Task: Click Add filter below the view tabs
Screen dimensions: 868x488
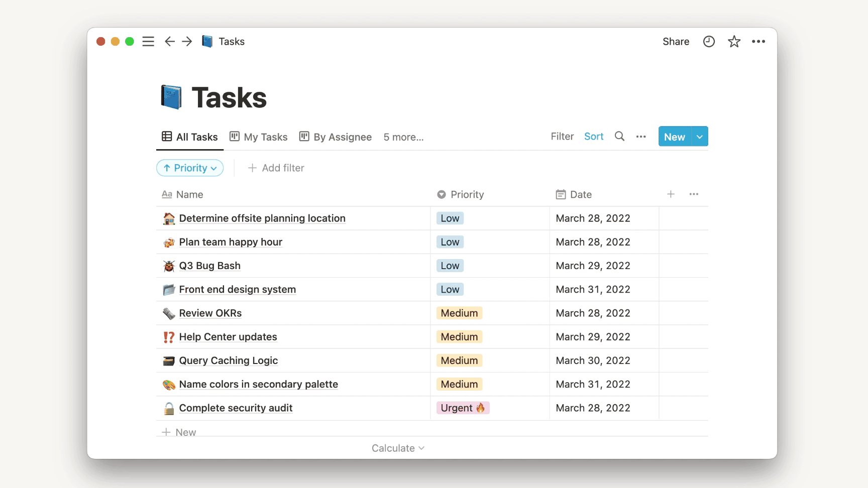Action: tap(276, 168)
